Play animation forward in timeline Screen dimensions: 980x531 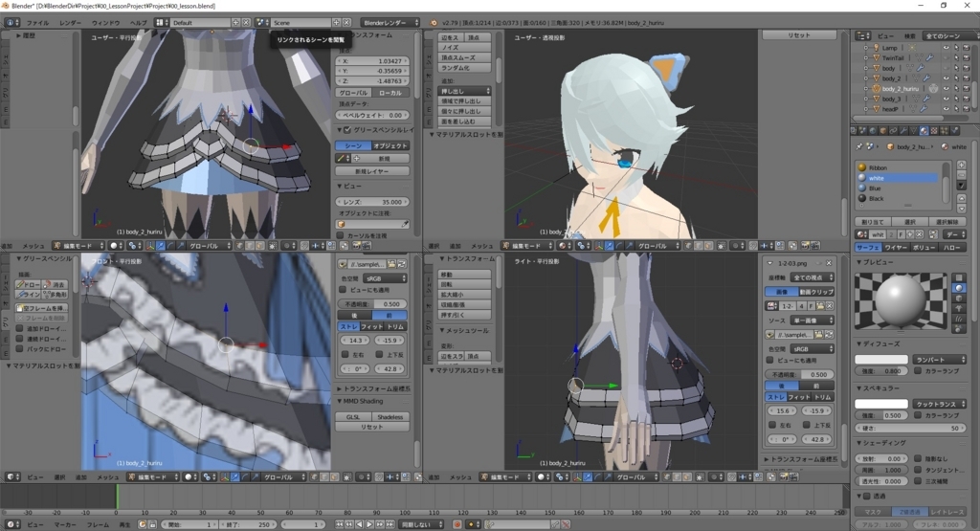[x=369, y=524]
